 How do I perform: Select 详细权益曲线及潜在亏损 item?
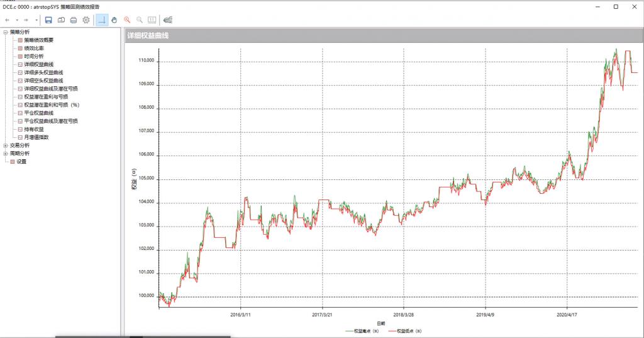click(x=51, y=89)
